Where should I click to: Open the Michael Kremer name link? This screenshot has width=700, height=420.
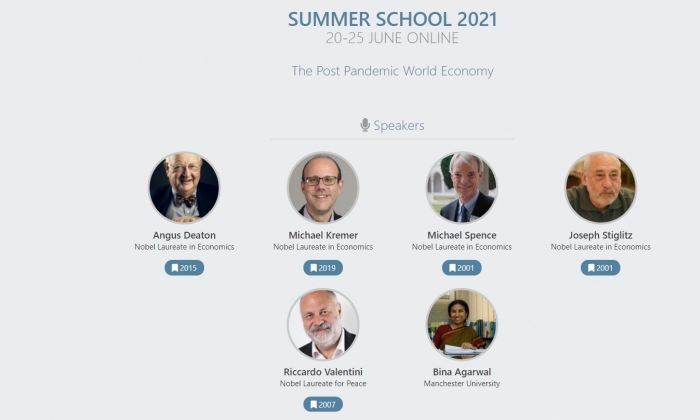(x=323, y=235)
